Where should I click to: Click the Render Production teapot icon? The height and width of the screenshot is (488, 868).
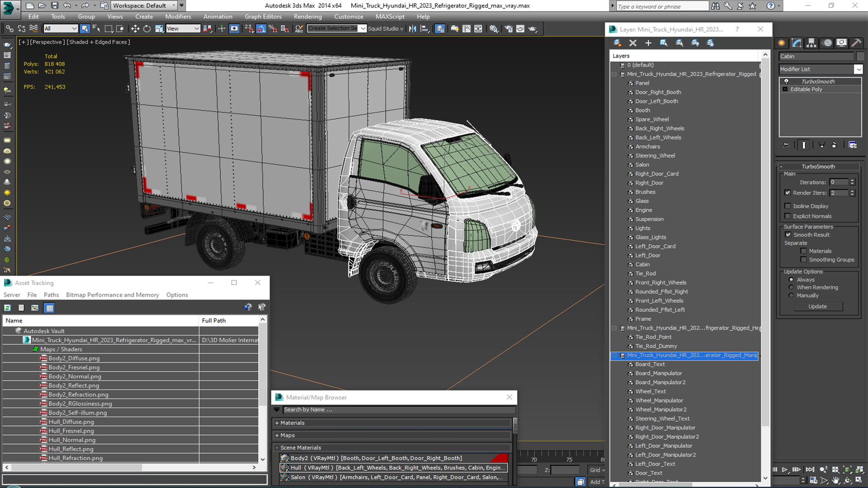[x=533, y=28]
